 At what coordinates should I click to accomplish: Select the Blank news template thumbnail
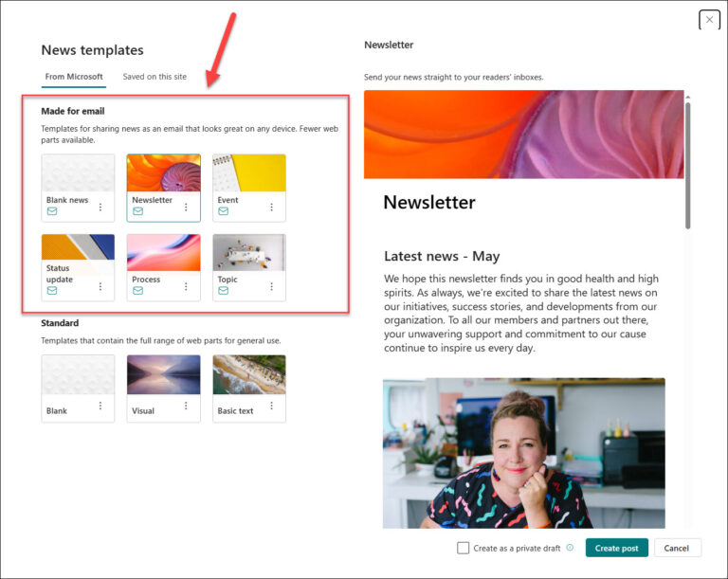(x=78, y=173)
